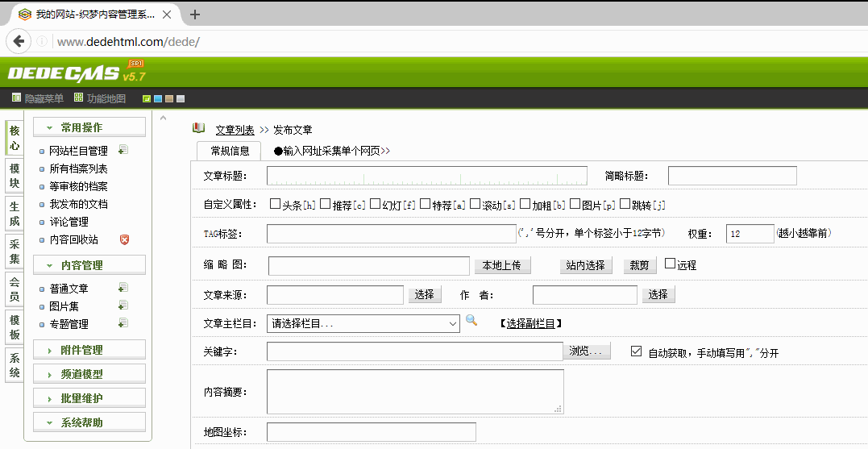Click the 内容摘要 textarea
Viewport: 868px width, 449px height.
(415, 392)
